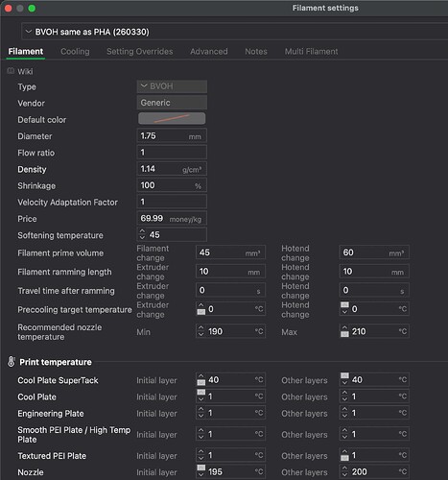Increase Softening temperature with up arrow
The width and height of the screenshot is (448, 480).
142,231
